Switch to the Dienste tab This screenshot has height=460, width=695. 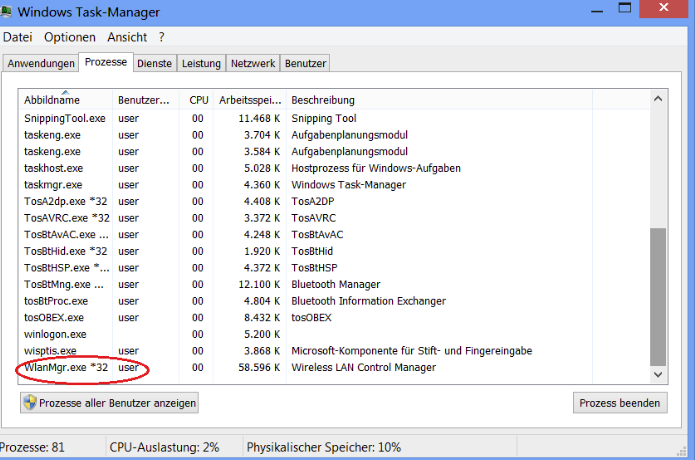pos(154,63)
